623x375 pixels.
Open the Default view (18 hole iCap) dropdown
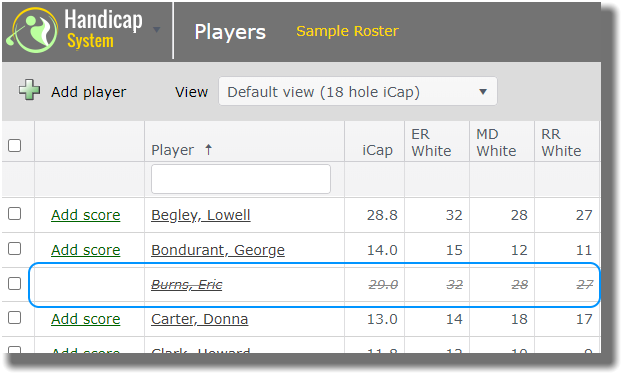358,92
